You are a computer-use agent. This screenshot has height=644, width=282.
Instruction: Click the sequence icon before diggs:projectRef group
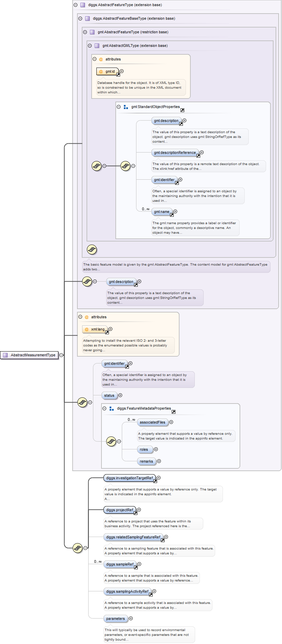(78, 548)
